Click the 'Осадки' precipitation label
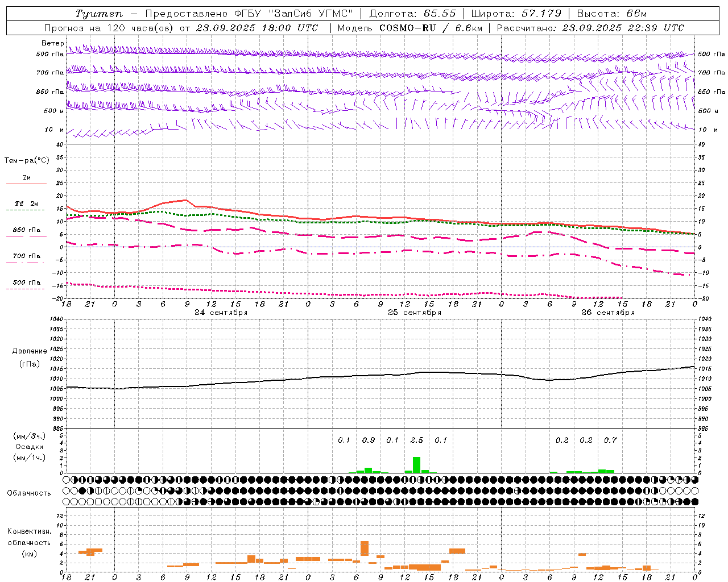This screenshot has width=728, height=582. (x=29, y=447)
